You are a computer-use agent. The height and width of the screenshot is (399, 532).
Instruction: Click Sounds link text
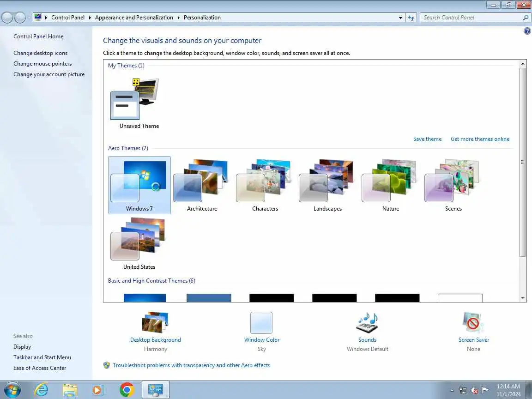point(367,339)
